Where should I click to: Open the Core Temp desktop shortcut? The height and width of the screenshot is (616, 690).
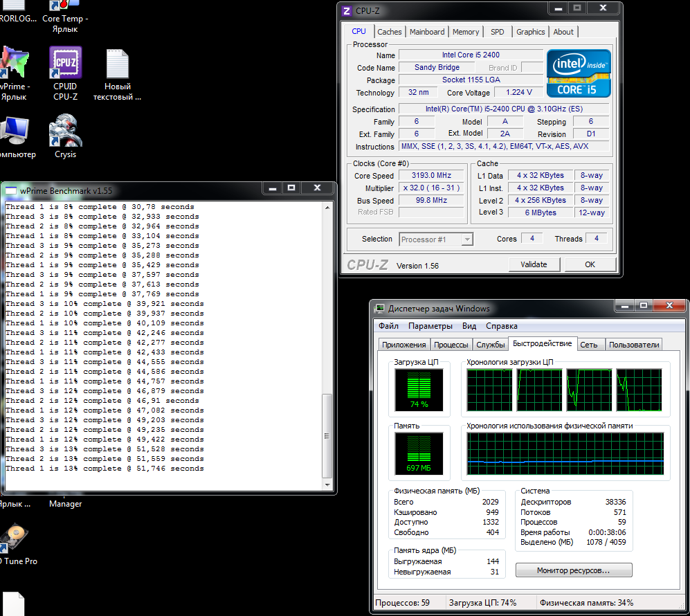pyautogui.click(x=65, y=7)
